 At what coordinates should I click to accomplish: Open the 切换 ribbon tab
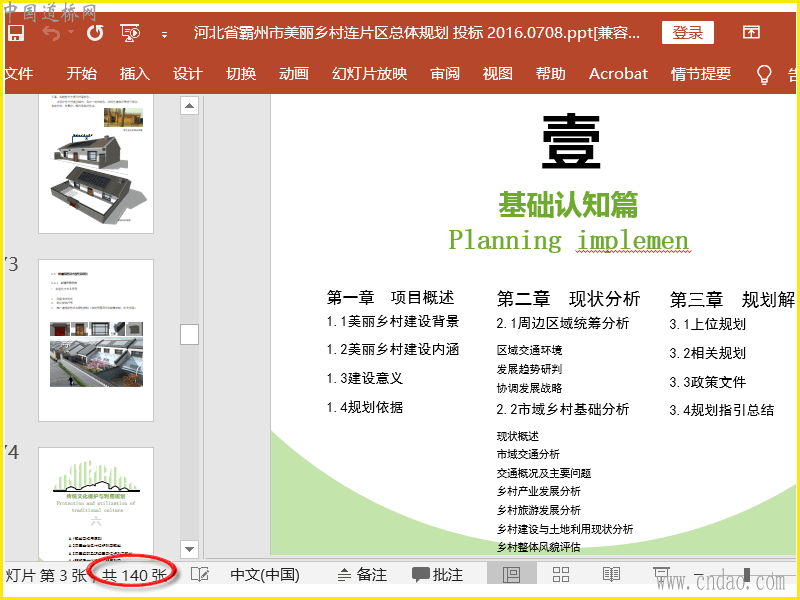click(241, 74)
